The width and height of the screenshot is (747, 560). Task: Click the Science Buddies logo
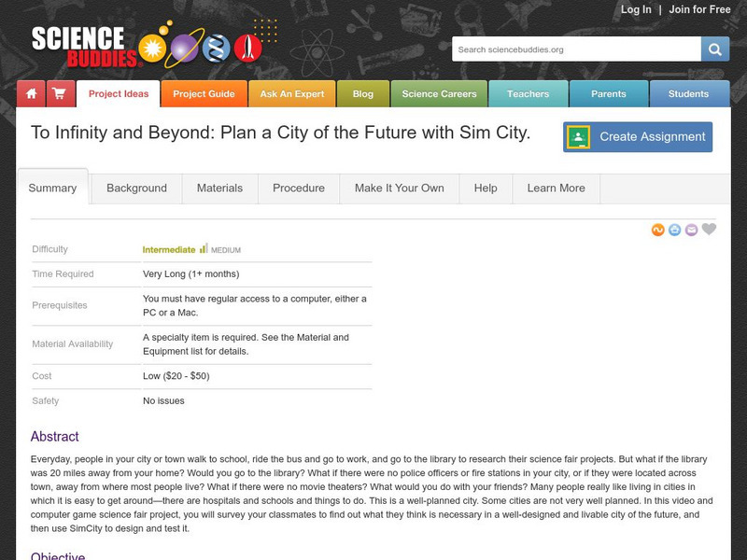[x=86, y=45]
